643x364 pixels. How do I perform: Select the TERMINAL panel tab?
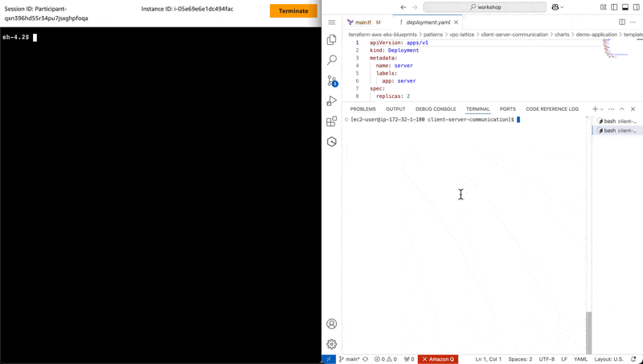477,109
